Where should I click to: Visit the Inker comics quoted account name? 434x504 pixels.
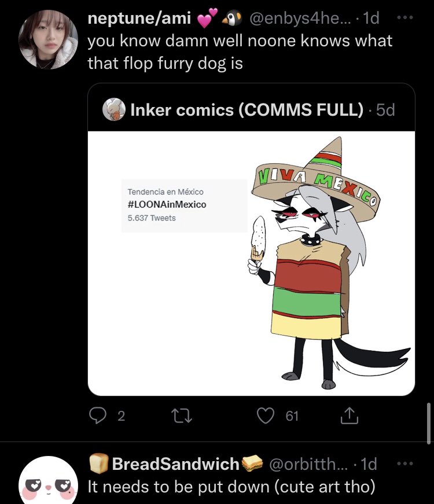pos(247,109)
